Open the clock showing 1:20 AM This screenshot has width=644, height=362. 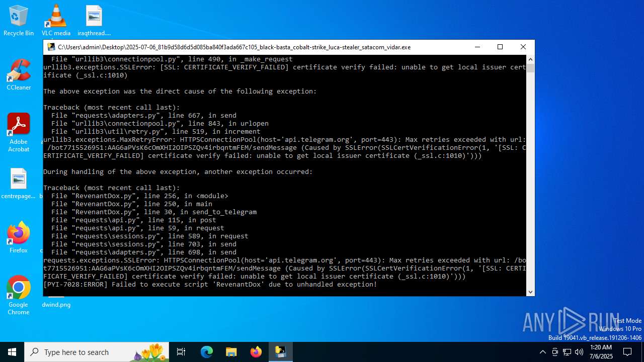[x=600, y=352]
